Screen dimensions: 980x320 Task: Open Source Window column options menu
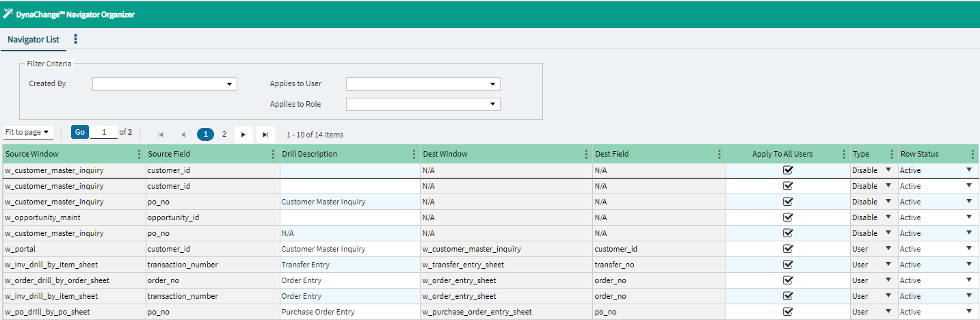coord(140,155)
